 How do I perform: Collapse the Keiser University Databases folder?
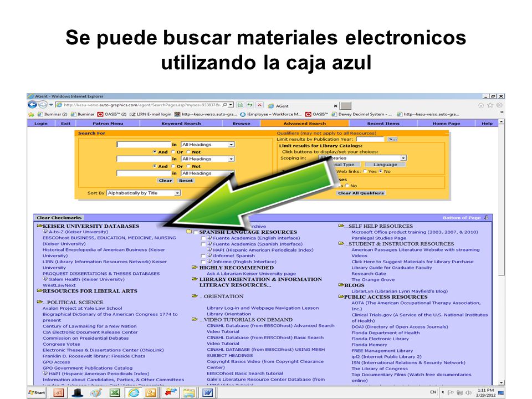(39, 226)
